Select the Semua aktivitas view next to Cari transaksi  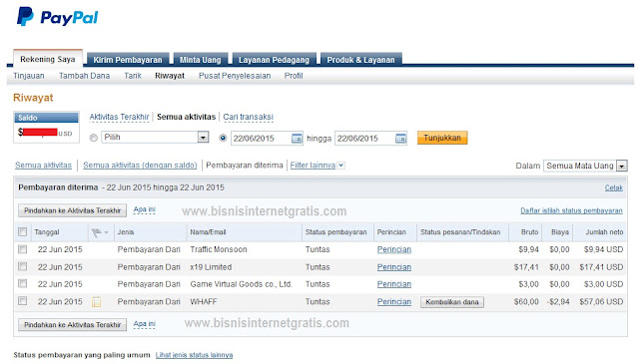(187, 117)
